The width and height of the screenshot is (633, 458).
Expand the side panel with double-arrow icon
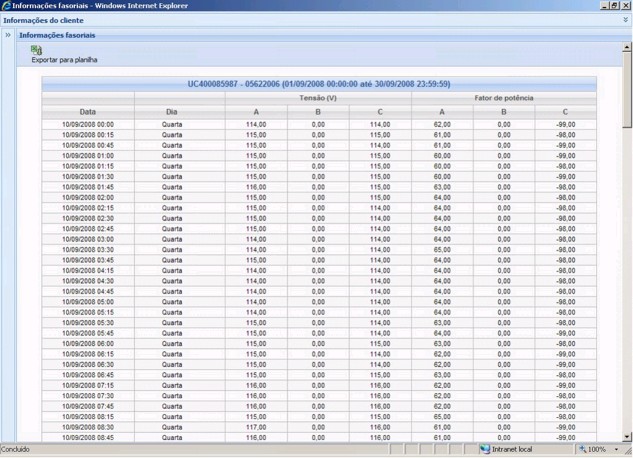point(8,35)
